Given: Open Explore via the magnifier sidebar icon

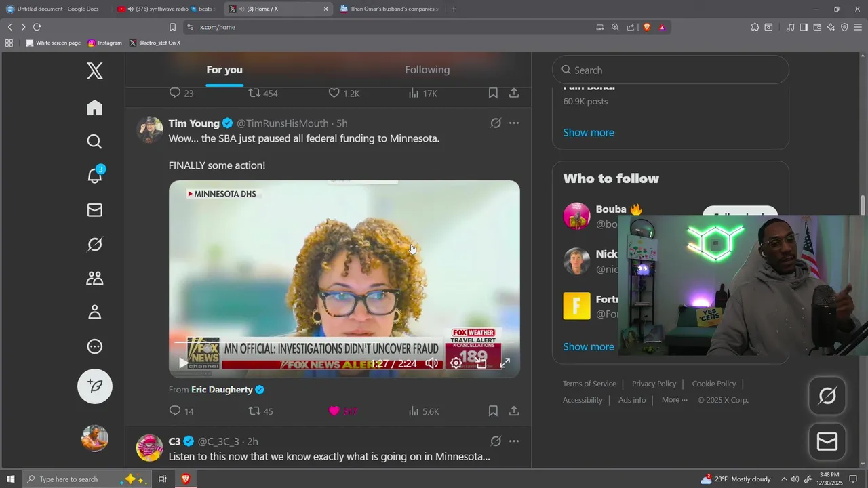Looking at the screenshot, I should [x=95, y=141].
